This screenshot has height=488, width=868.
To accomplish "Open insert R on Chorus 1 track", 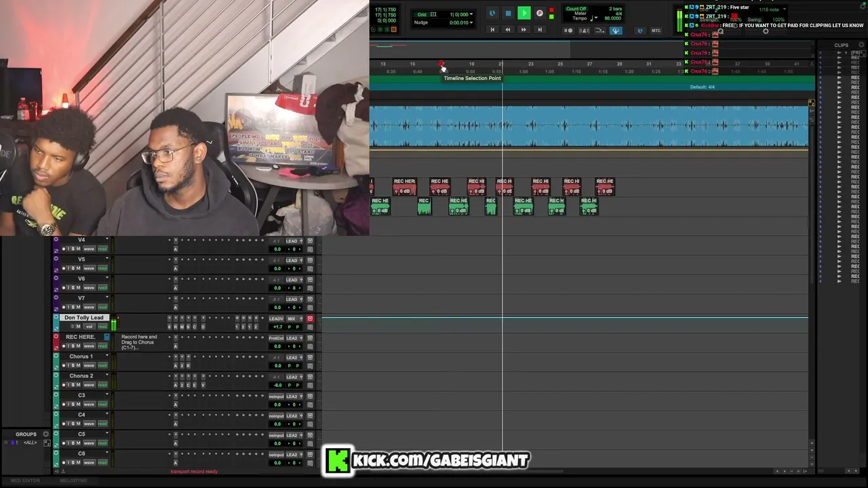I will pos(188,365).
